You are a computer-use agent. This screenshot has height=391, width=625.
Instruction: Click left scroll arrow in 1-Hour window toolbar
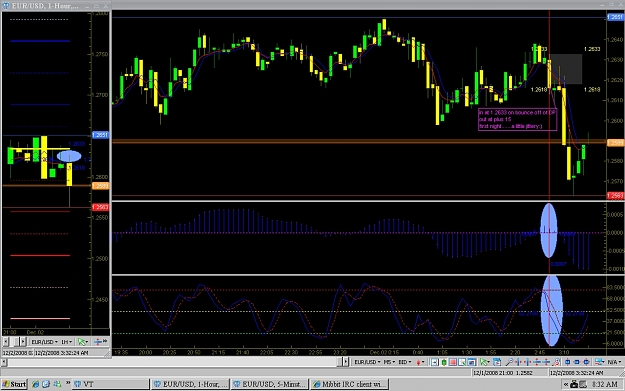pos(6,342)
